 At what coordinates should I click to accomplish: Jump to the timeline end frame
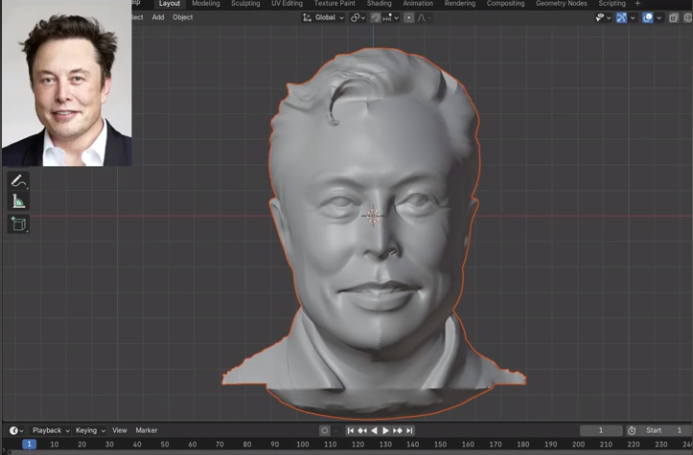tap(410, 430)
